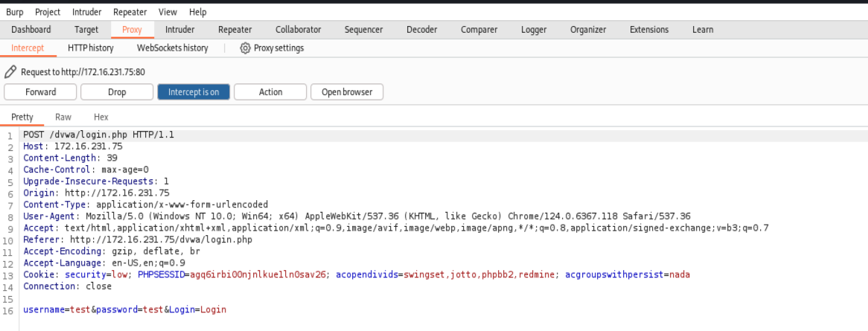Viewport: 868px width, 331px height.
Task: Open Proxy settings
Action: coord(272,48)
